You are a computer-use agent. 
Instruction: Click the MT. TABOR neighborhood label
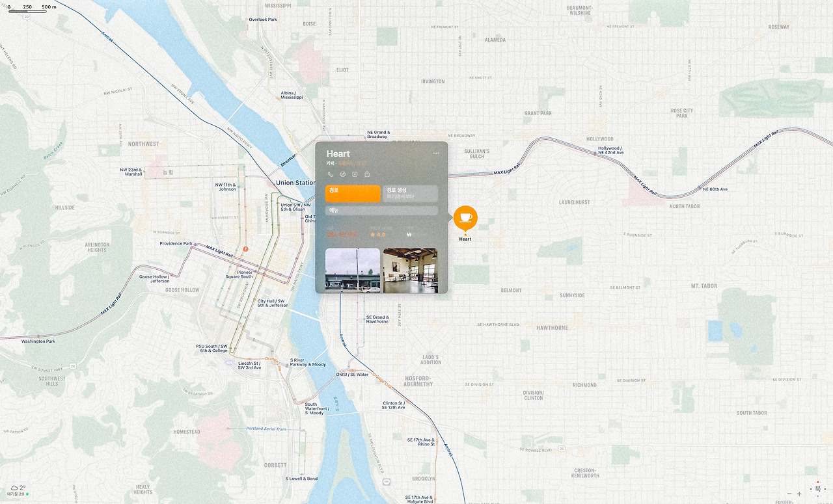[x=703, y=286]
